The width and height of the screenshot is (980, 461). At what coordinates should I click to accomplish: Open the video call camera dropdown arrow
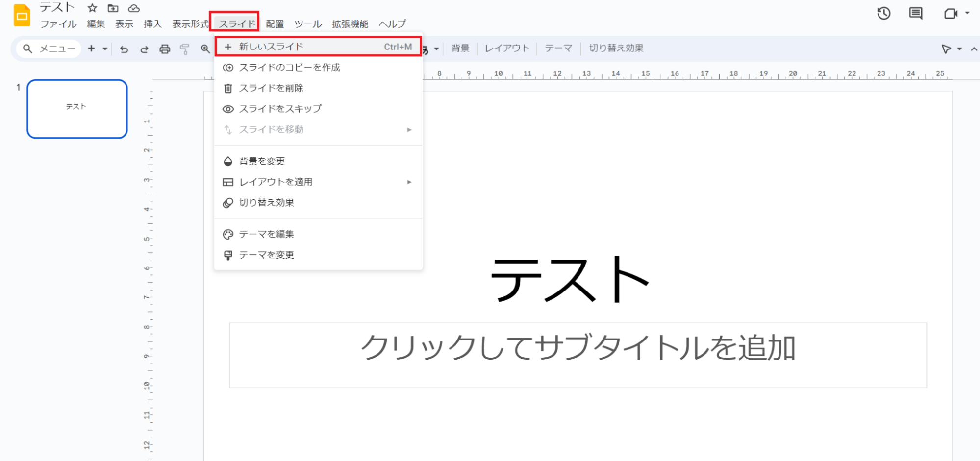point(967,13)
